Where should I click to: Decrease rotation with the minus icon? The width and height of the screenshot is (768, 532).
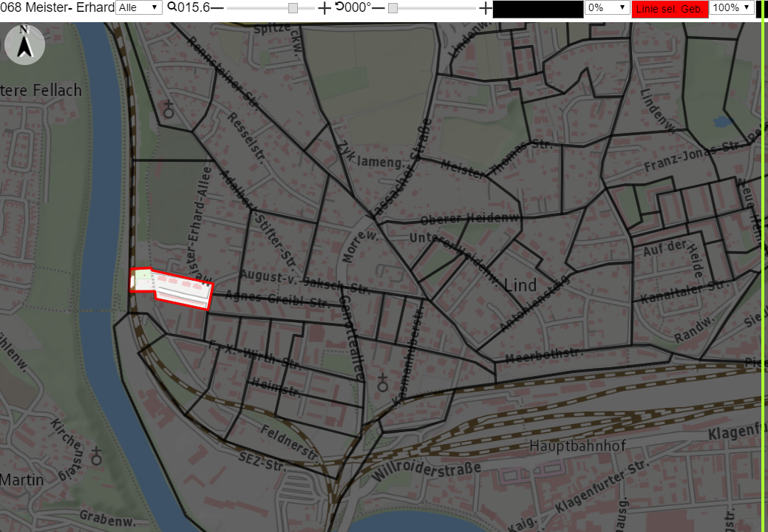coord(378,8)
